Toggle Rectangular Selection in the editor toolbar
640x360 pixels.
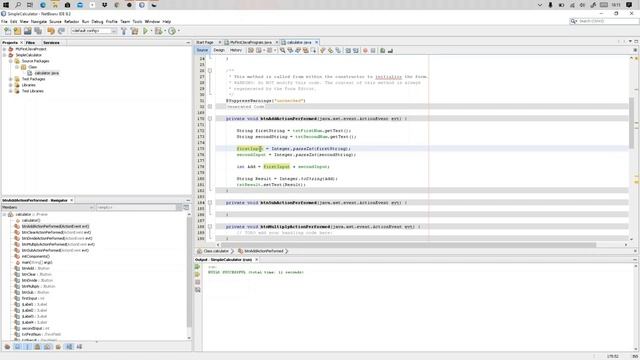[313, 51]
